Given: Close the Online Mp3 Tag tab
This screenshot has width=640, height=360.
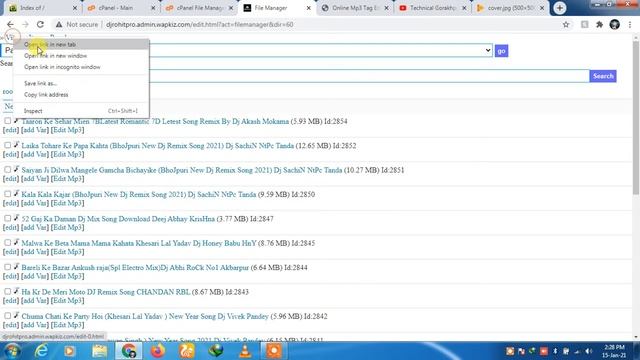Looking at the screenshot, I should tap(387, 8).
